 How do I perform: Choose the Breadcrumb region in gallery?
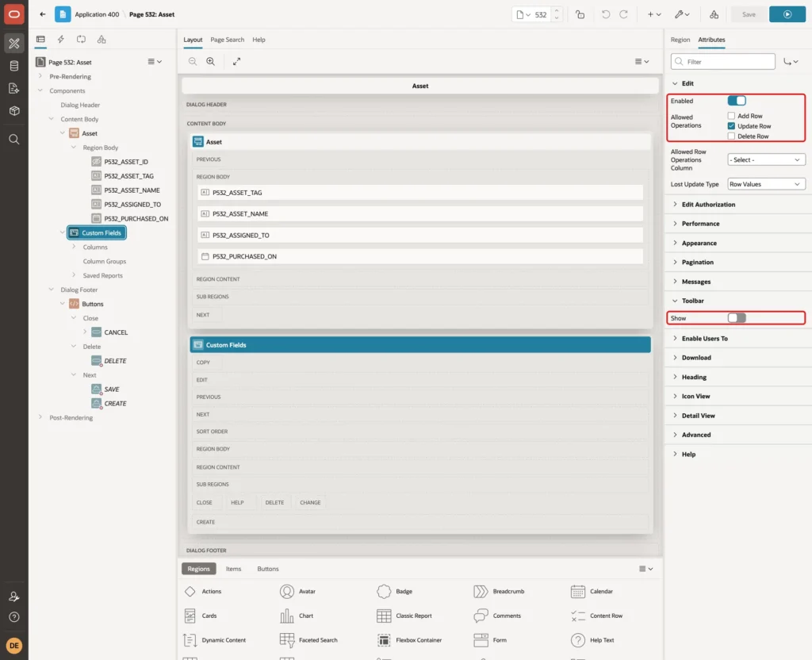tap(499, 591)
